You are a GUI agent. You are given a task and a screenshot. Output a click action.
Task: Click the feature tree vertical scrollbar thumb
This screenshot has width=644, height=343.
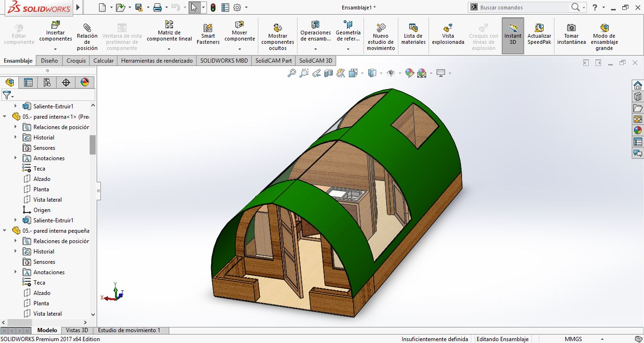(92, 145)
